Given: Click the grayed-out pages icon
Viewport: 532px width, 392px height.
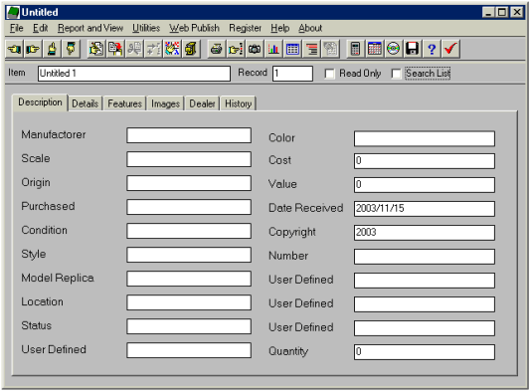Looking at the screenshot, I should click(x=330, y=49).
